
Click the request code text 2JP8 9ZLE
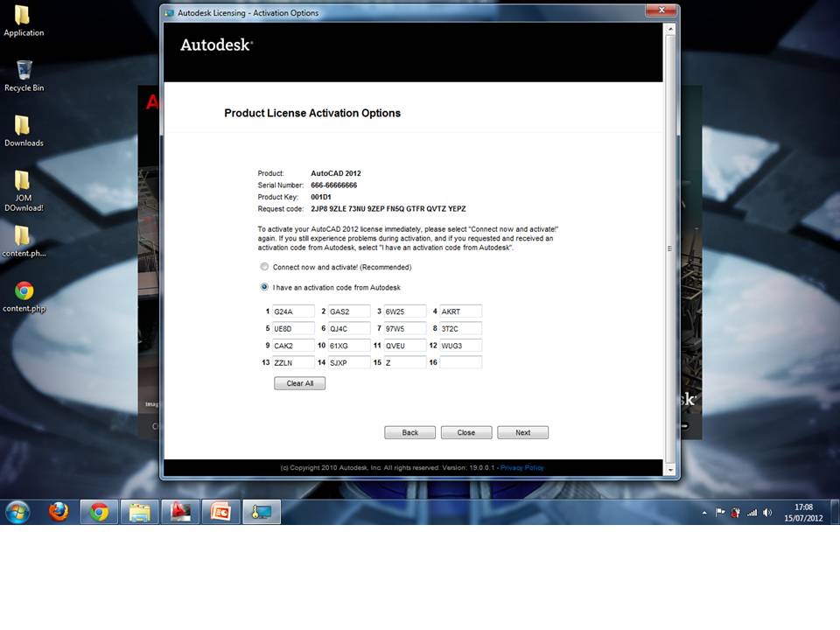click(388, 209)
